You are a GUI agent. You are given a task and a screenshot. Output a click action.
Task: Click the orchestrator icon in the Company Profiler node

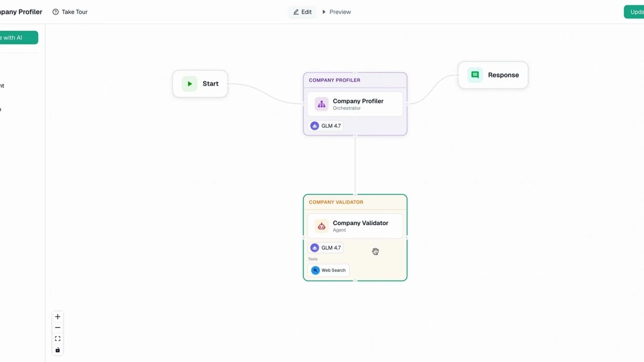pos(321,104)
